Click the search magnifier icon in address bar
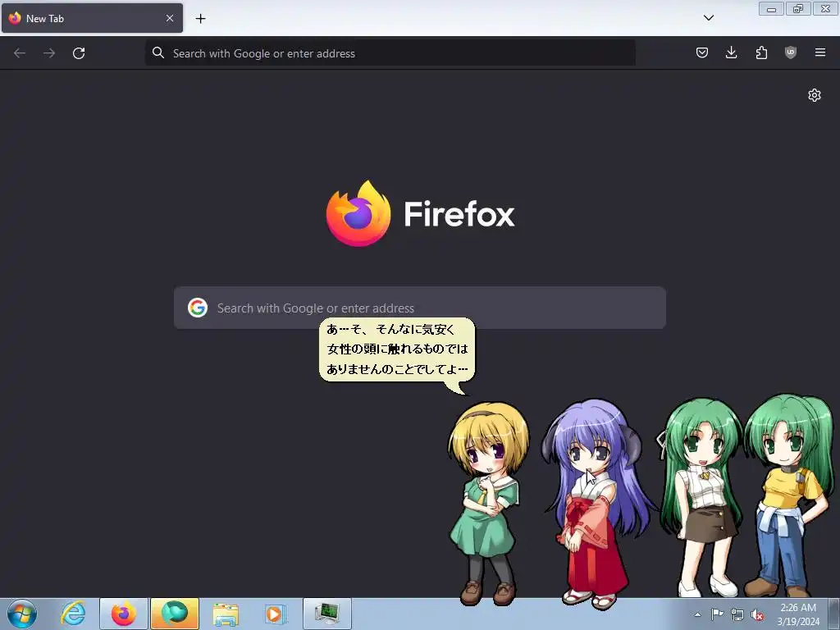The image size is (840, 630). tap(158, 53)
